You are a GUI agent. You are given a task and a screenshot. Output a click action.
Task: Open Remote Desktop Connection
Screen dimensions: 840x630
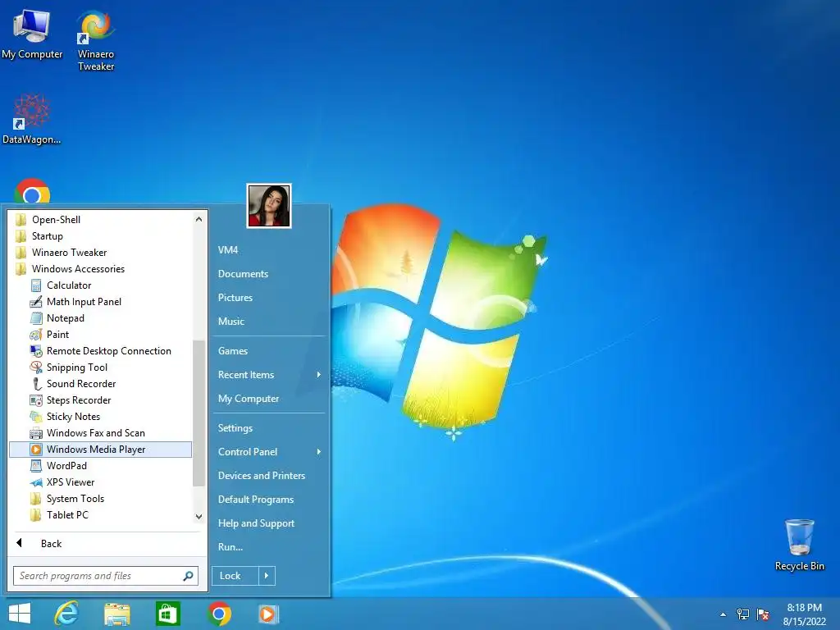100,351
